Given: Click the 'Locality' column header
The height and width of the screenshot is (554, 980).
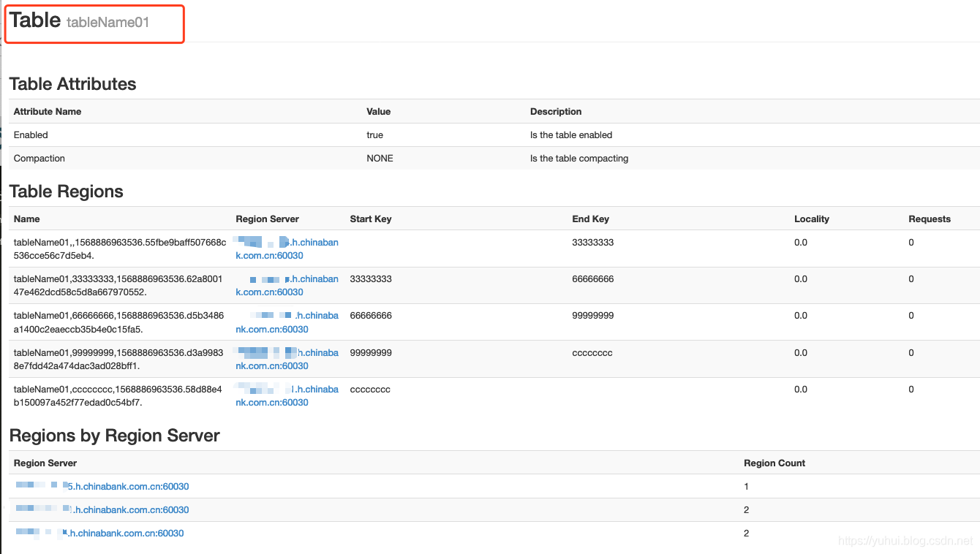Looking at the screenshot, I should (812, 219).
